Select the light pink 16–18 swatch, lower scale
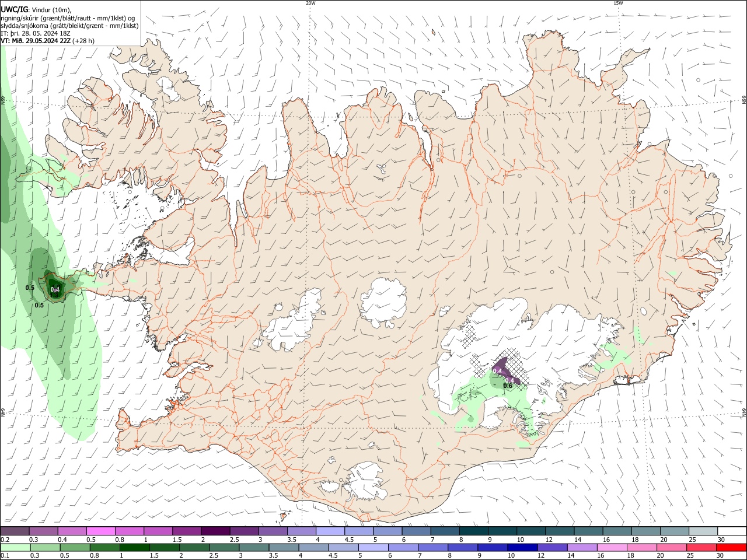This screenshot has height=560, width=747. pos(612,547)
